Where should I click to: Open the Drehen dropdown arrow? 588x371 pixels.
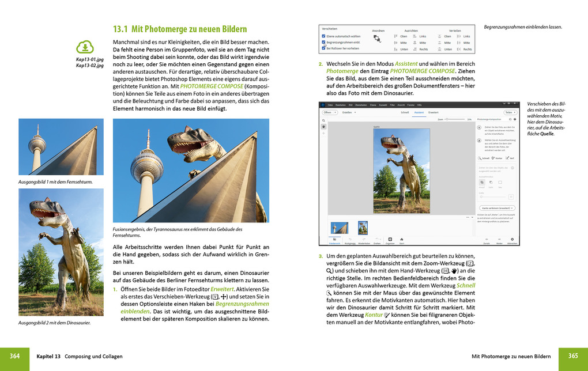click(380, 239)
